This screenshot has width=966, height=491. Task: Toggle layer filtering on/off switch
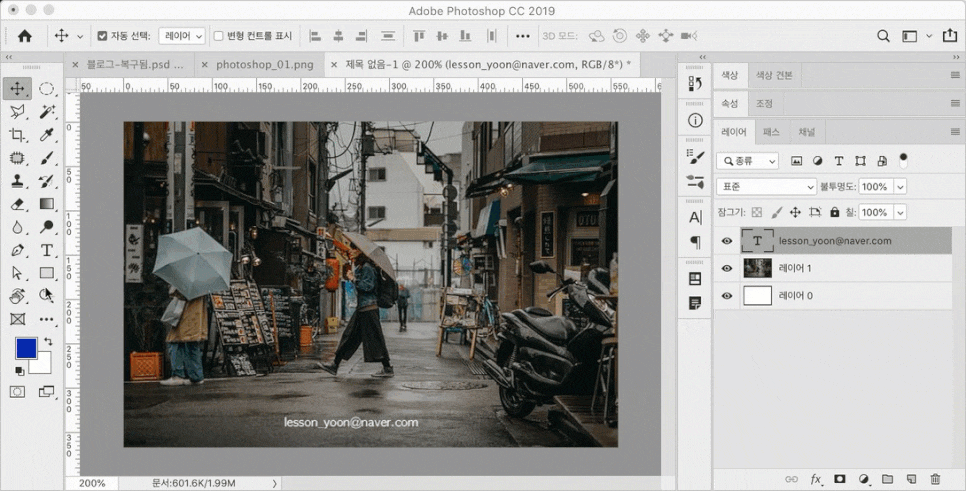click(903, 160)
